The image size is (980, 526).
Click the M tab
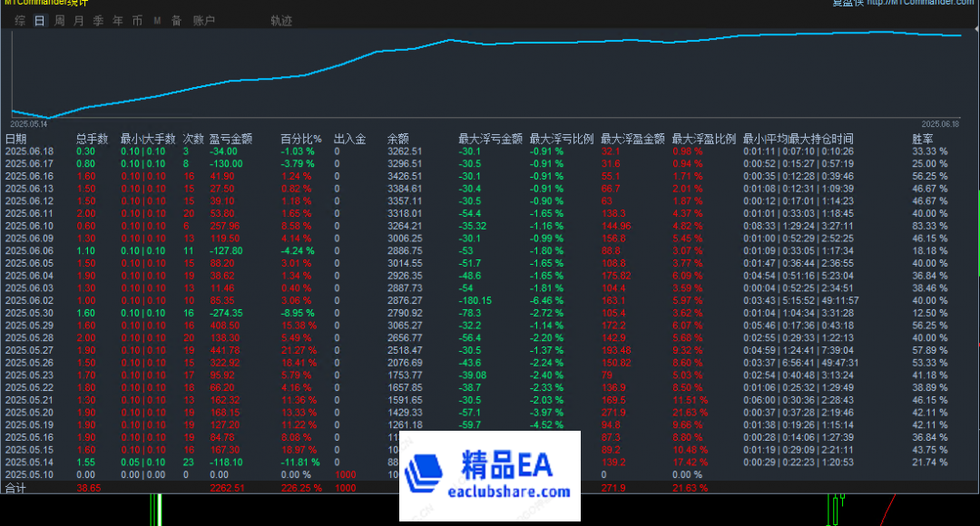(x=157, y=20)
